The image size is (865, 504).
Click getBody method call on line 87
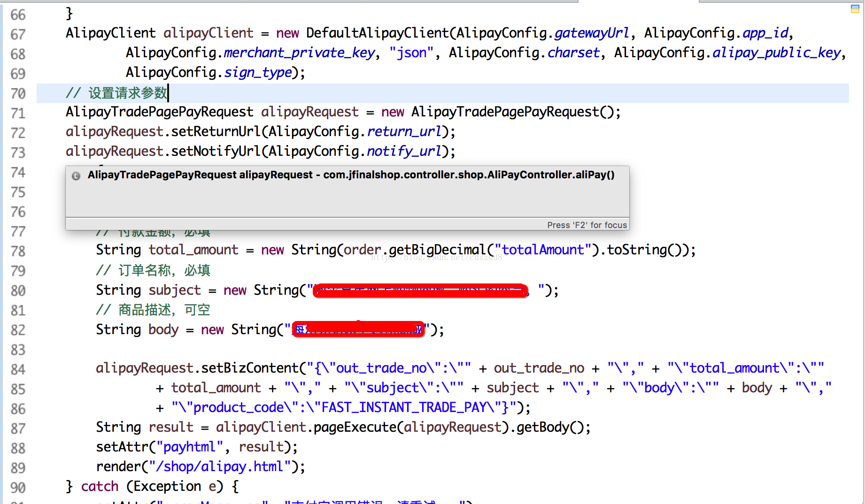tap(543, 427)
